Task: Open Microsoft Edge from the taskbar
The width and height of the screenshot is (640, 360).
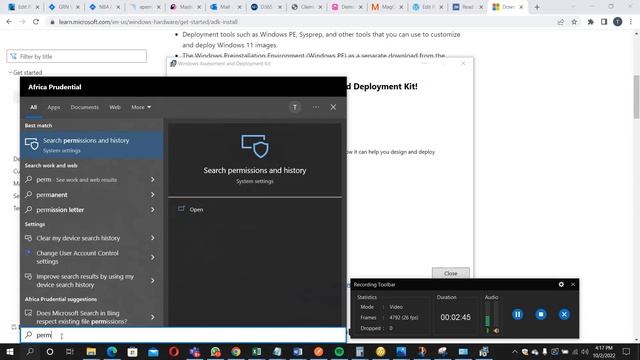Action: 112,351
